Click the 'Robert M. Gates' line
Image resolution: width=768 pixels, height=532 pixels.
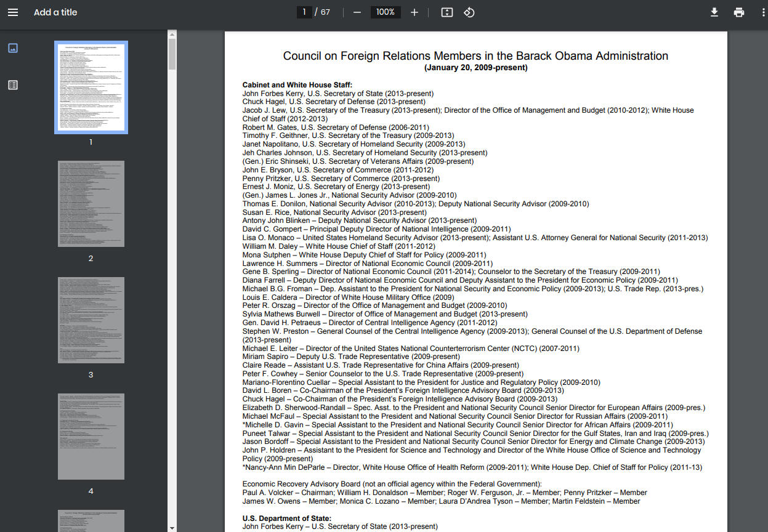336,127
